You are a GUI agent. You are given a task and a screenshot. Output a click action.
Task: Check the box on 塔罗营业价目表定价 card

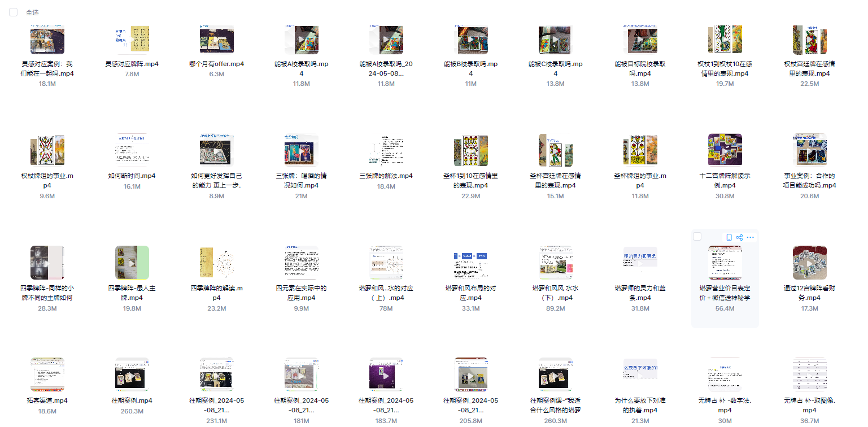pos(697,236)
